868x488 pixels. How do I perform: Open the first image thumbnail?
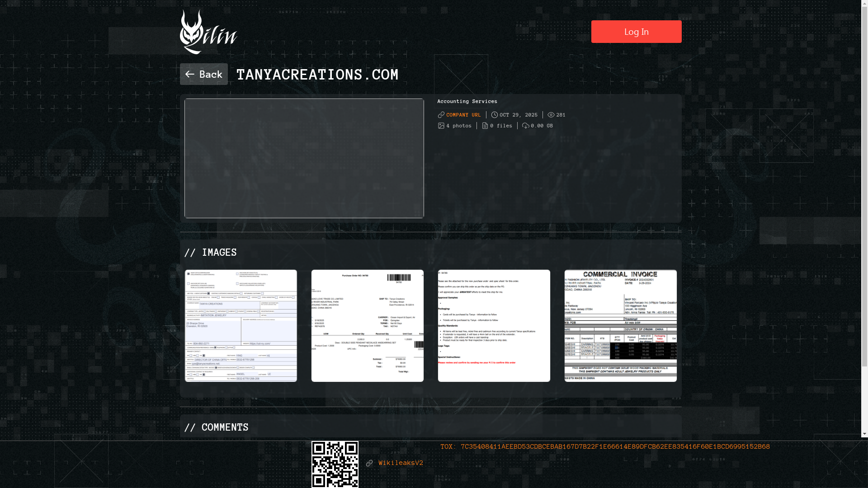tap(241, 326)
